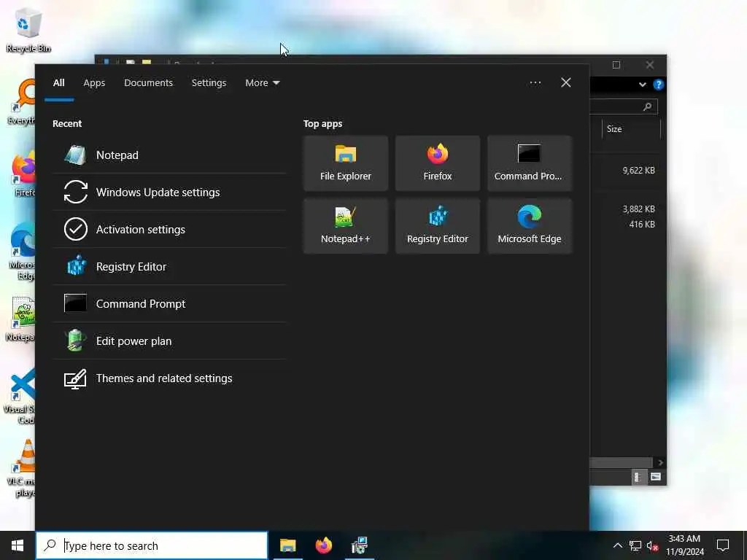
Task: Expand the More filter dropdown
Action: coord(262,83)
